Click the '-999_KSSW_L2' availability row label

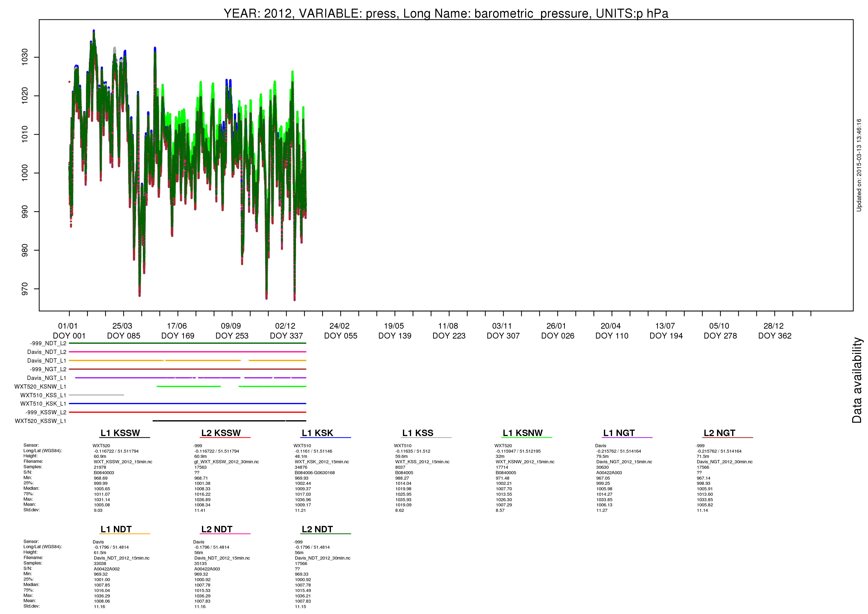(x=46, y=413)
